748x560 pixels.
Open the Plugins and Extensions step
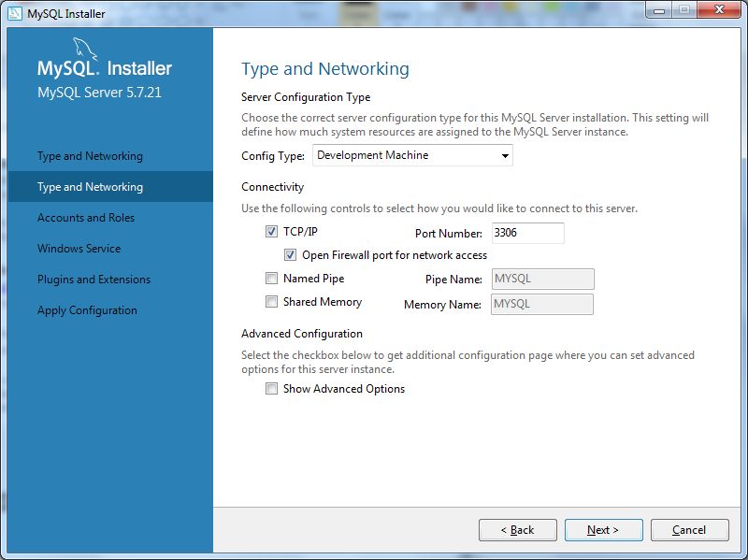pyautogui.click(x=96, y=279)
